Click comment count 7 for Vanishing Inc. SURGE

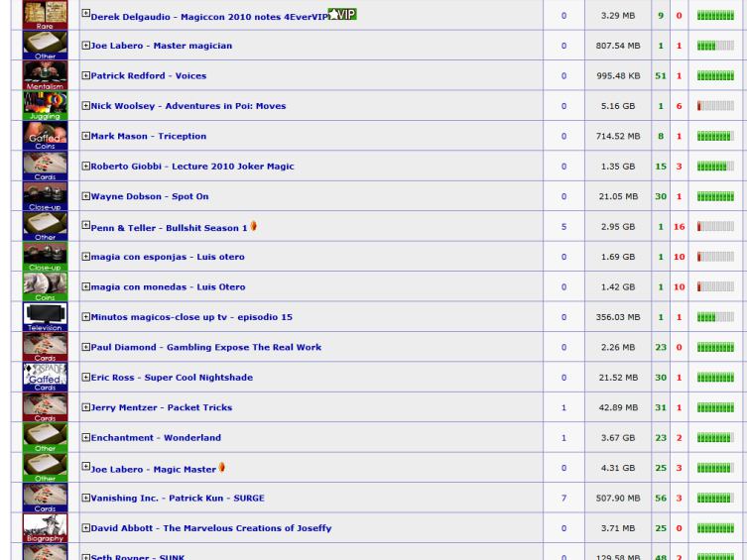[563, 499]
